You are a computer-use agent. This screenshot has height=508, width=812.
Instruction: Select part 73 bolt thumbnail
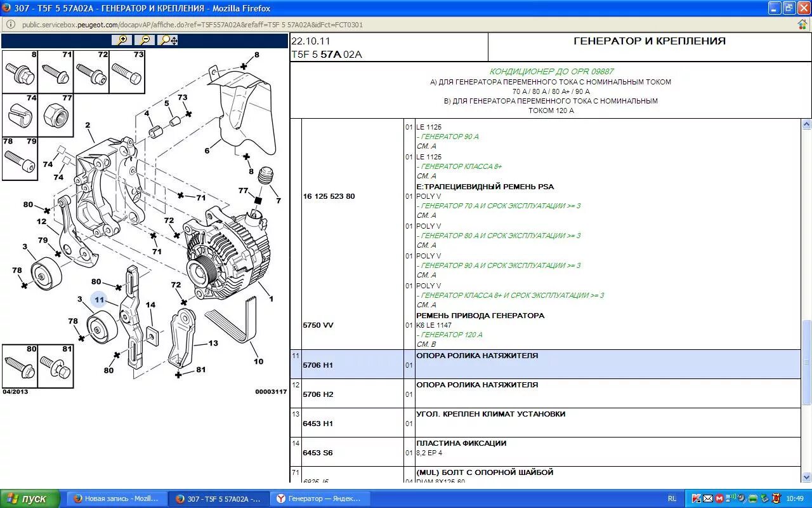click(127, 72)
